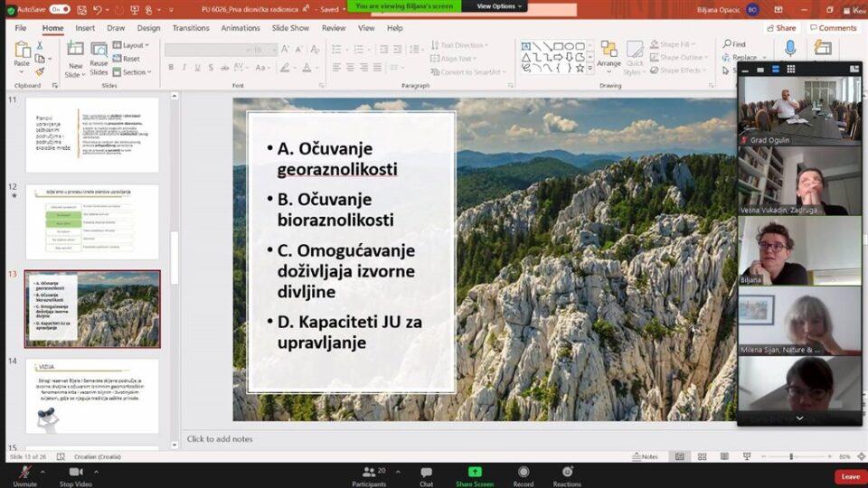
Task: Click the Paste icon in Clipboard group
Action: point(22,51)
